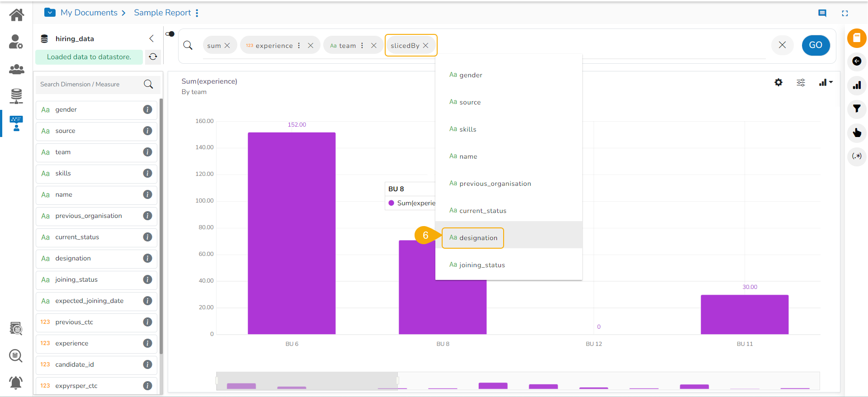Viewport: 868px width, 397px height.
Task: Open the alerts bell in sidebar
Action: pos(16,383)
